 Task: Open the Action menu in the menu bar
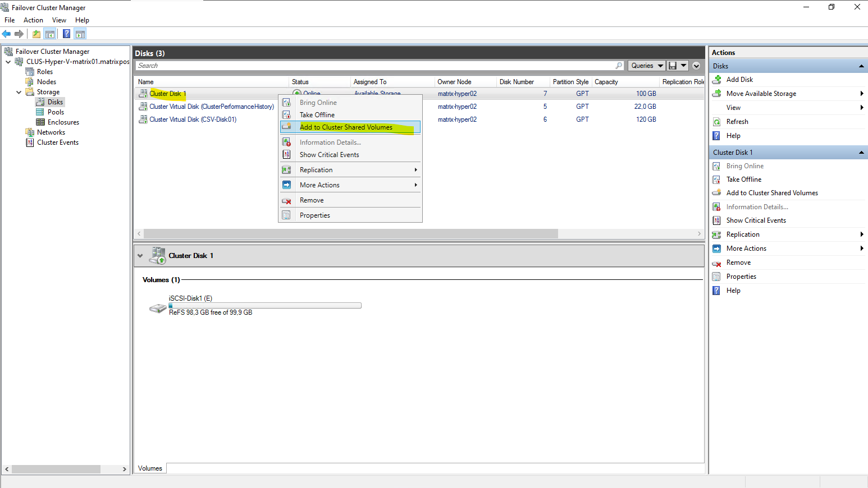(33, 20)
